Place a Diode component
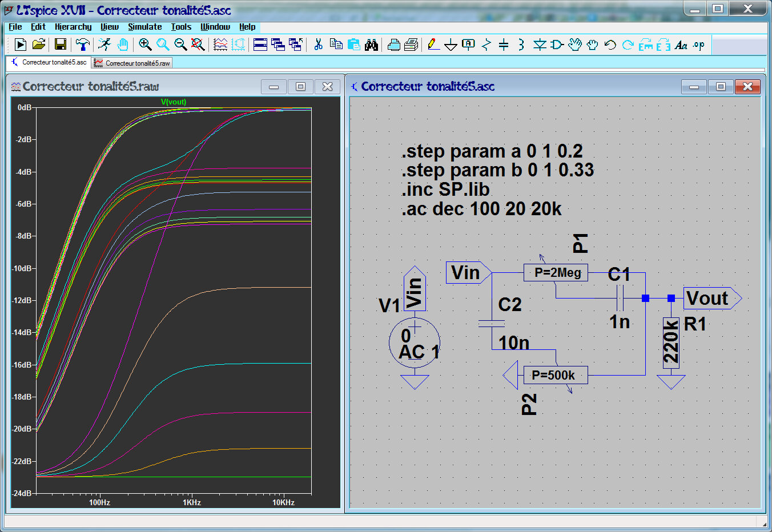772x532 pixels. click(540, 45)
